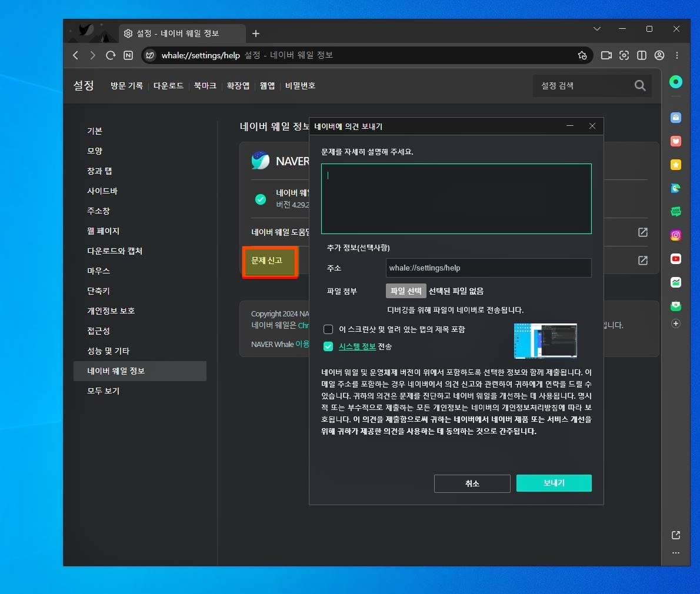Image resolution: width=700 pixels, height=594 pixels.
Task: Open the screen capture tool
Action: pos(624,55)
